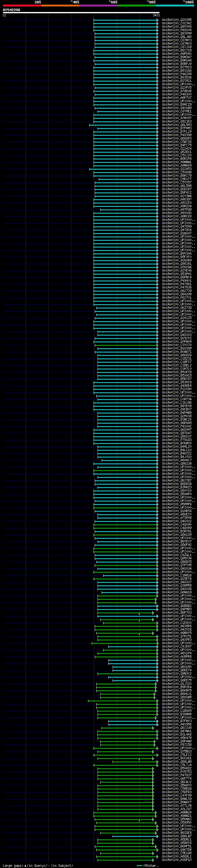The image size is (197, 868).
Task: Select hit label UniRef100_P22090
Action: (177, 389)
